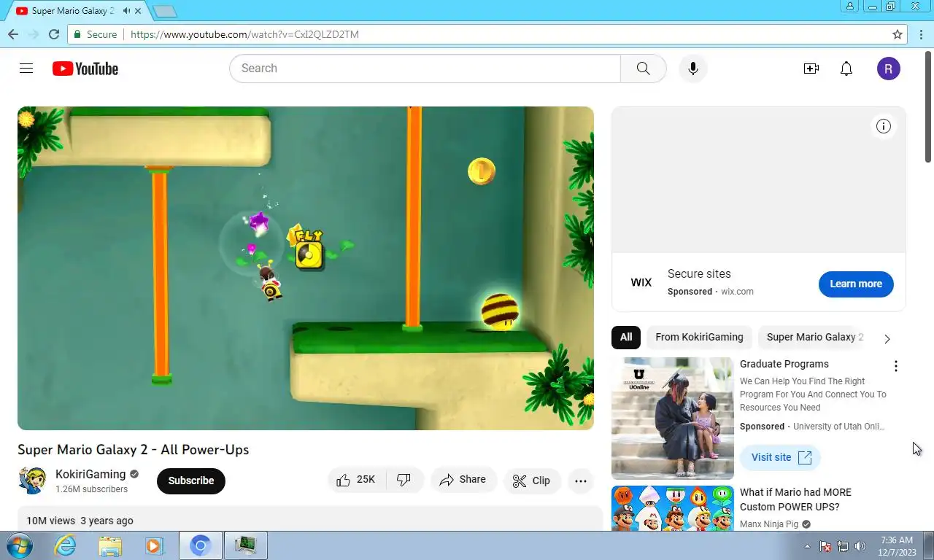Click the network tray icon

[843, 546]
